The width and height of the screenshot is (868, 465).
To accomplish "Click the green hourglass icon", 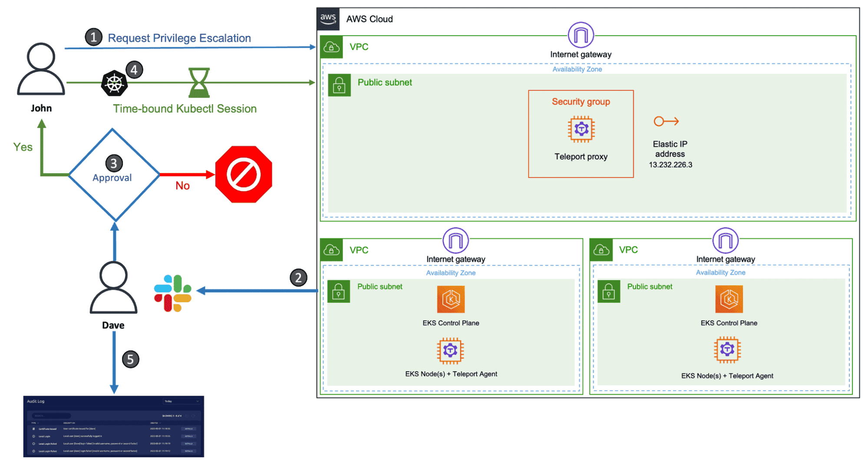I will click(x=199, y=82).
